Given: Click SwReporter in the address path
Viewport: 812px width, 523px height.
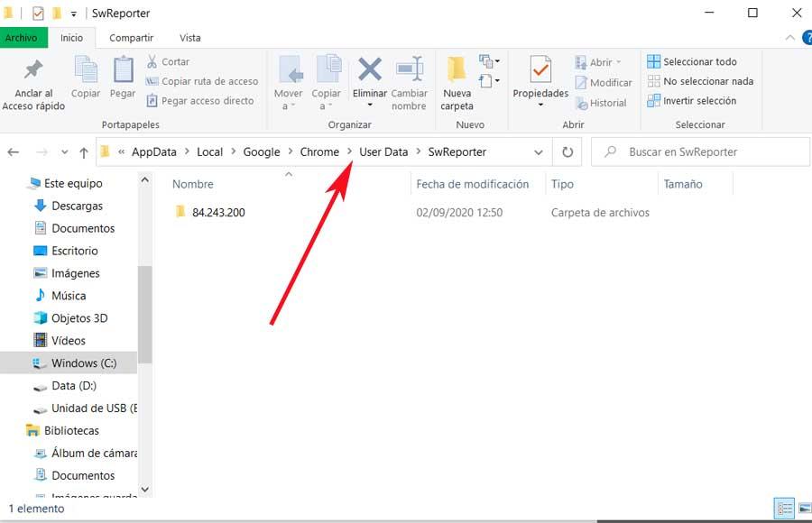Looking at the screenshot, I should click(x=457, y=152).
